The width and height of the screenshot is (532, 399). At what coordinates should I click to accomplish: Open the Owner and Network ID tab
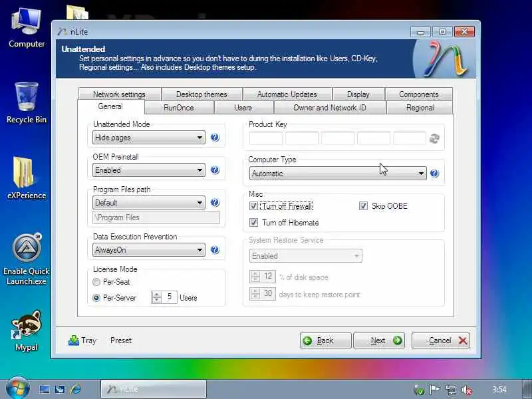click(330, 108)
